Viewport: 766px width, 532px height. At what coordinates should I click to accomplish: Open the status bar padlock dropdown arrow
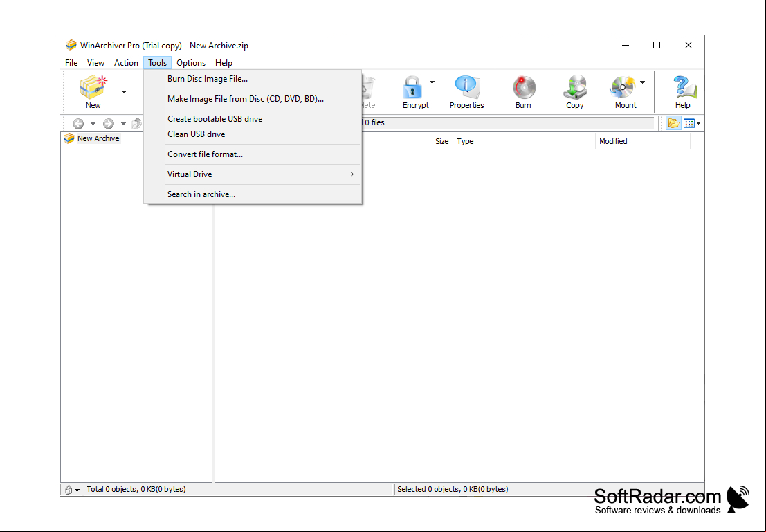(77, 490)
